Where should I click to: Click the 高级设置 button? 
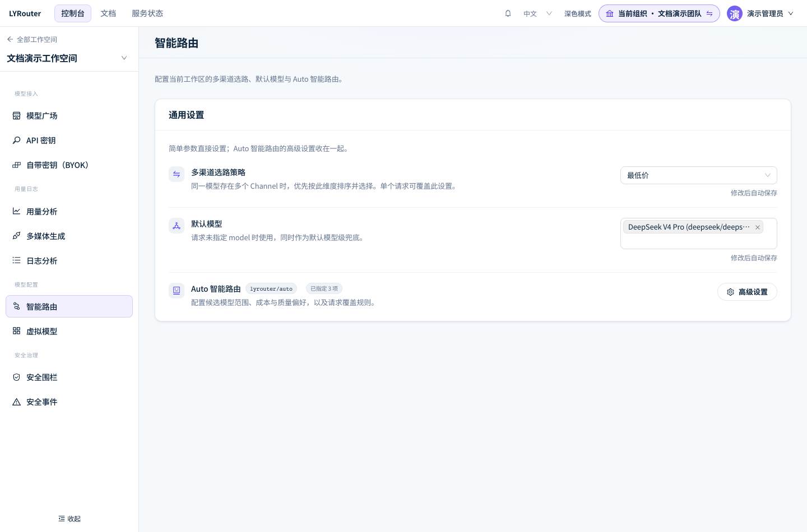(747, 292)
